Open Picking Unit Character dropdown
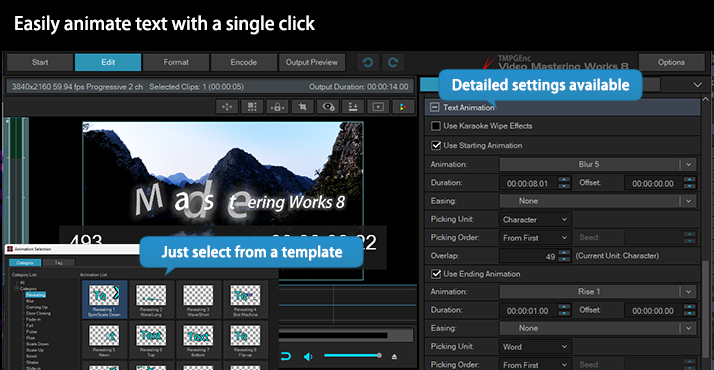 535,219
